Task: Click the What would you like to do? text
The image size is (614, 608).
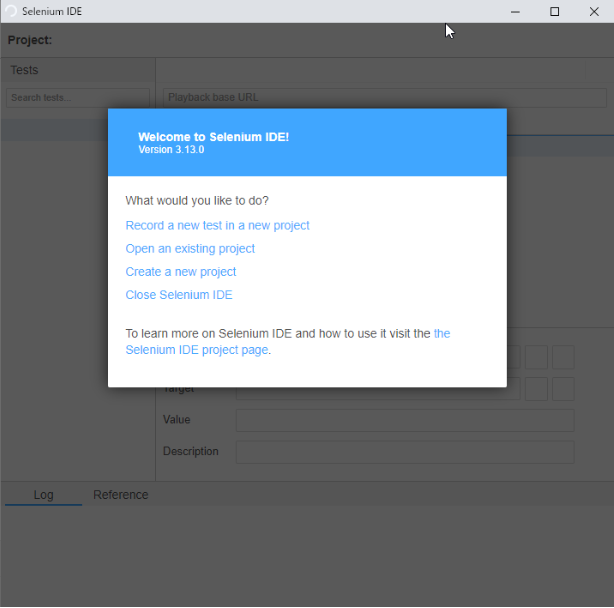Action: tap(197, 200)
